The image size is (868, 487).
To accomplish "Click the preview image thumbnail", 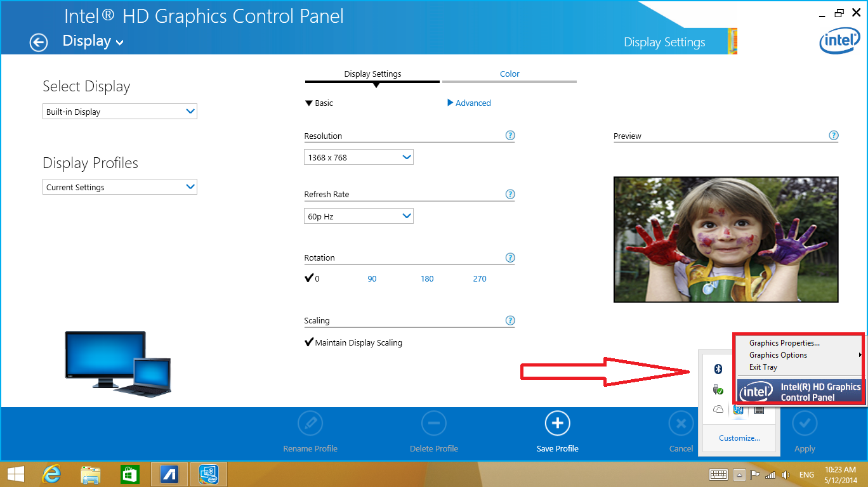I will [x=726, y=239].
